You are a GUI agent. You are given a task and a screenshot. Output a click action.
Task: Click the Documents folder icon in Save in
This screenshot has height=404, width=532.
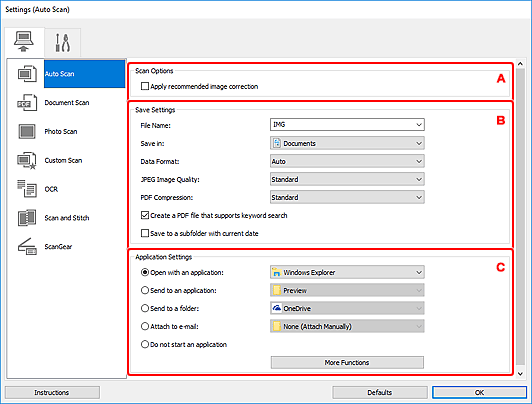pyautogui.click(x=277, y=143)
